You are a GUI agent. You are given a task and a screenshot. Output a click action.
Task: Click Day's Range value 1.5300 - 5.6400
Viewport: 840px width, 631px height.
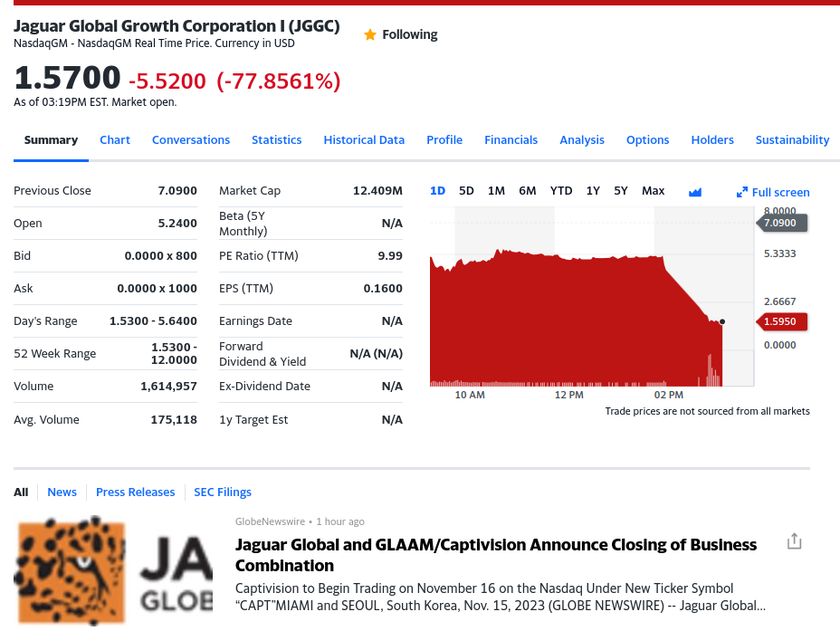[153, 320]
